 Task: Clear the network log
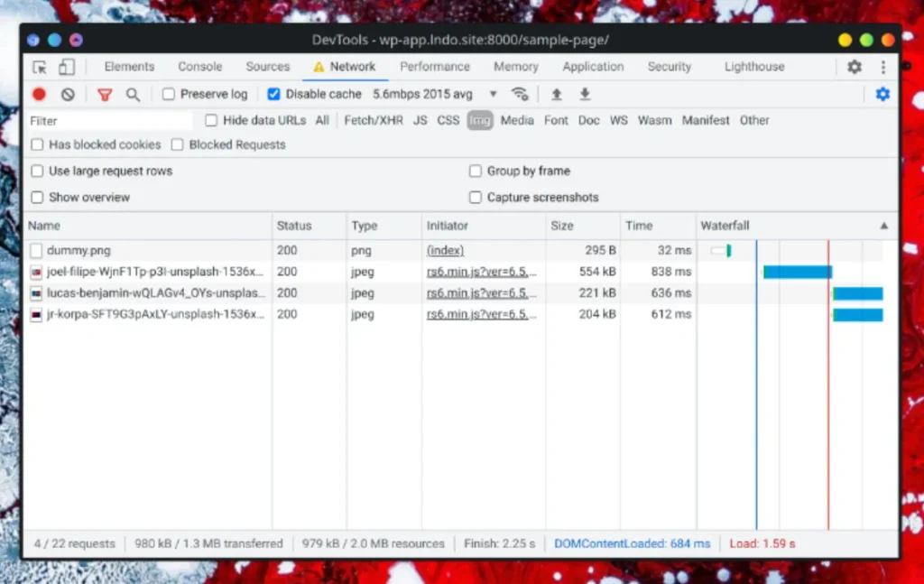68,94
